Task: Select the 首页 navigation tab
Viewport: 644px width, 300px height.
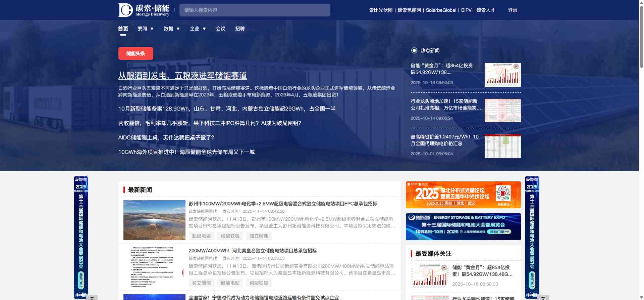Action: pyautogui.click(x=123, y=29)
